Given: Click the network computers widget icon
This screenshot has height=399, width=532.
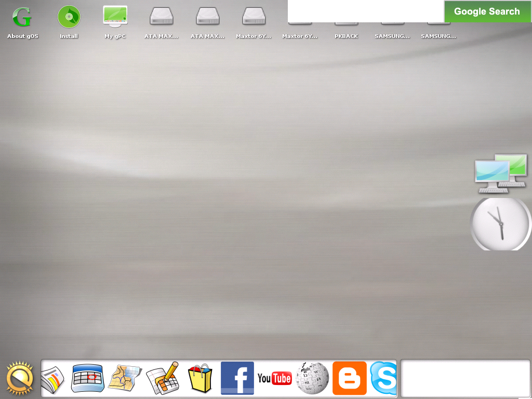Looking at the screenshot, I should pos(501,174).
